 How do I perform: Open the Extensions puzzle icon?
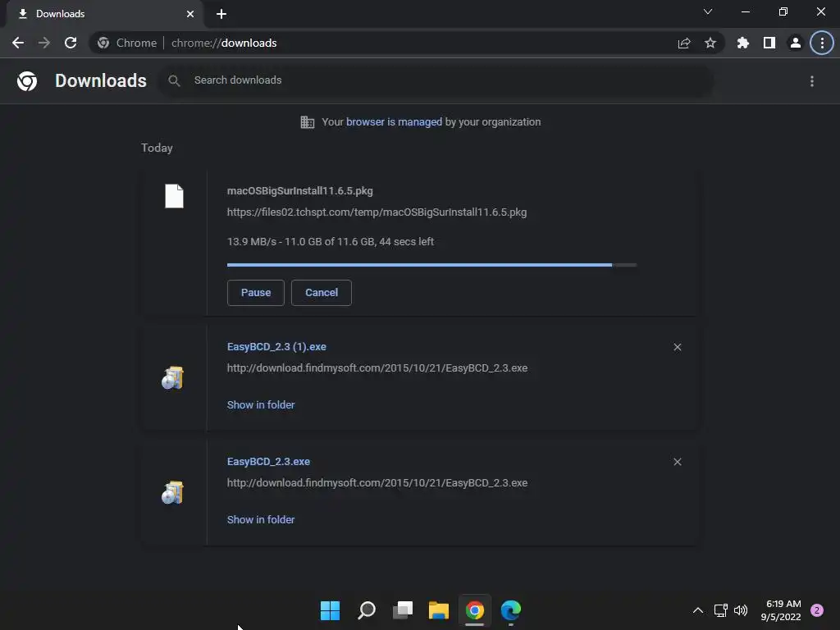(743, 43)
